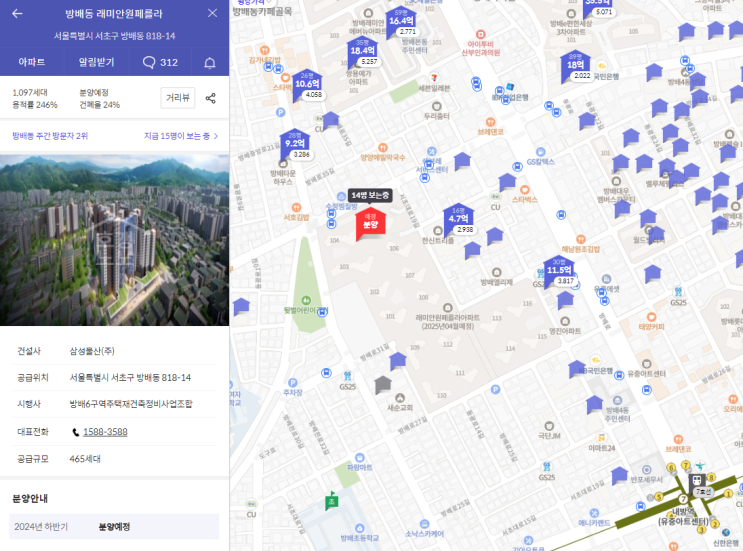Click 2024년 하반기 분양예정 row

coord(114,526)
